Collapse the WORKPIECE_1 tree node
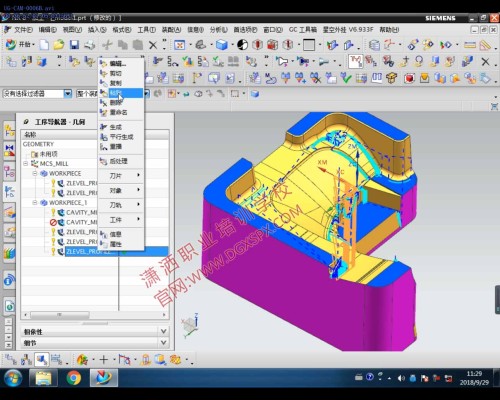 pos(35,202)
